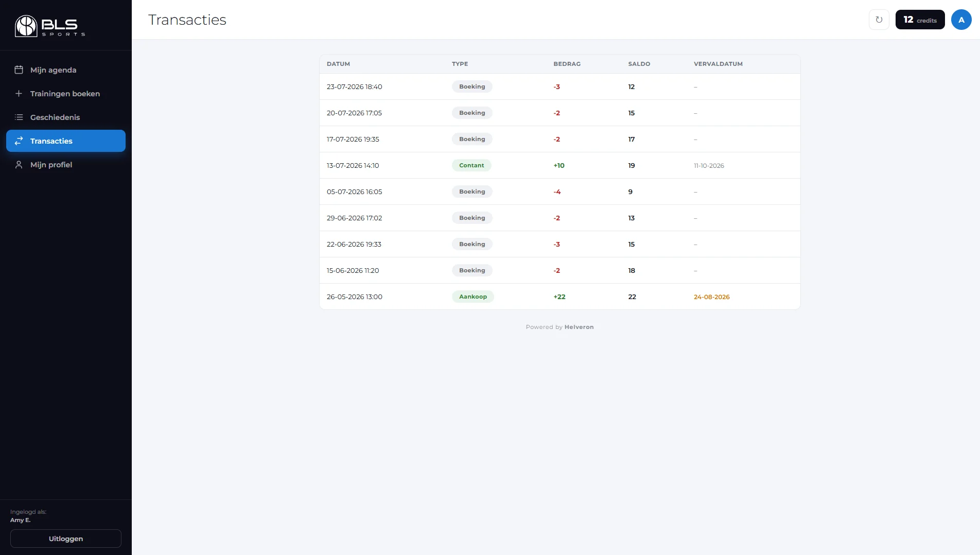The width and height of the screenshot is (980, 555).
Task: Click the +22 amount
Action: click(x=559, y=297)
